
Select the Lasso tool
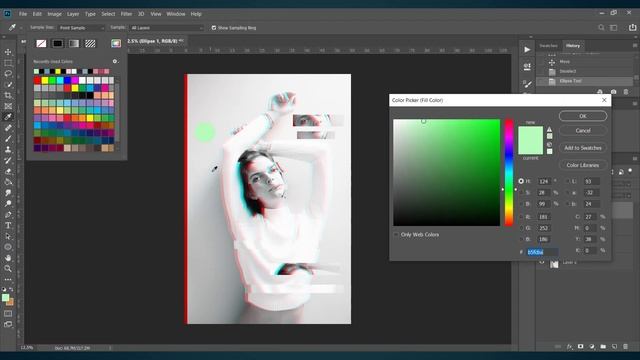[8, 73]
